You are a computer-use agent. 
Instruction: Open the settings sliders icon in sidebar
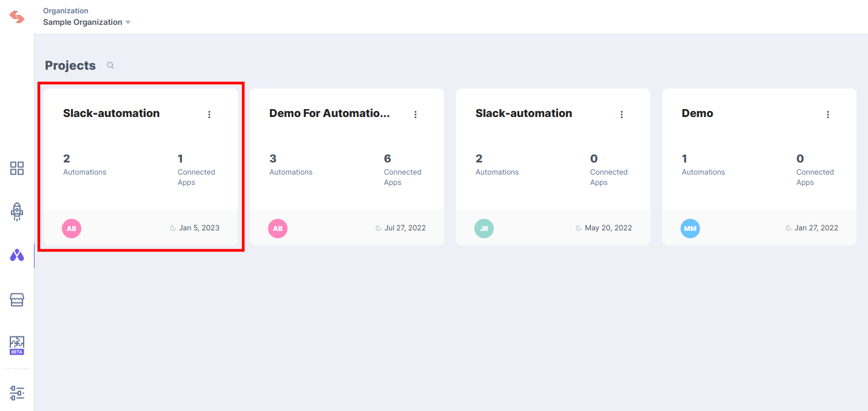pyautogui.click(x=16, y=393)
